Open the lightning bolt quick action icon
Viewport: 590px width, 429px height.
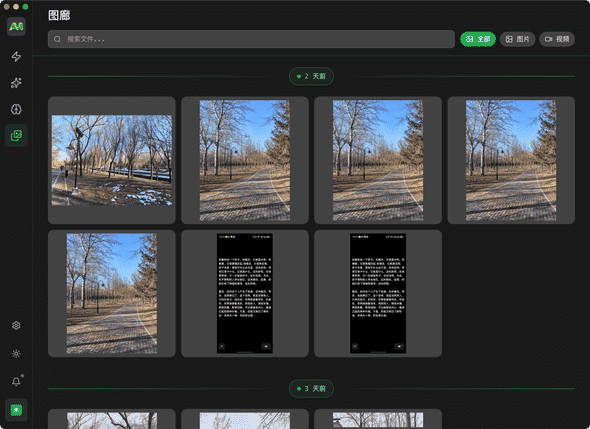point(16,56)
